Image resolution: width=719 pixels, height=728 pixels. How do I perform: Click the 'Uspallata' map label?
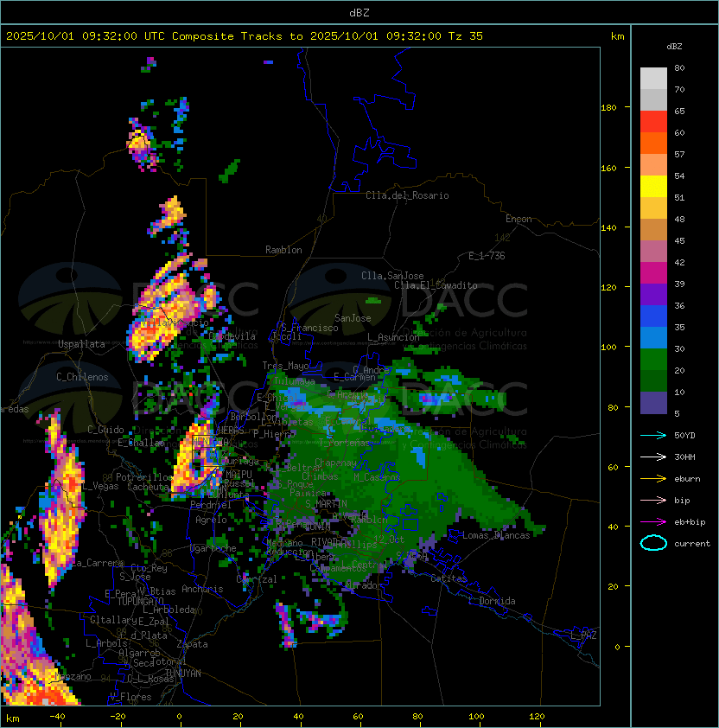(x=81, y=344)
